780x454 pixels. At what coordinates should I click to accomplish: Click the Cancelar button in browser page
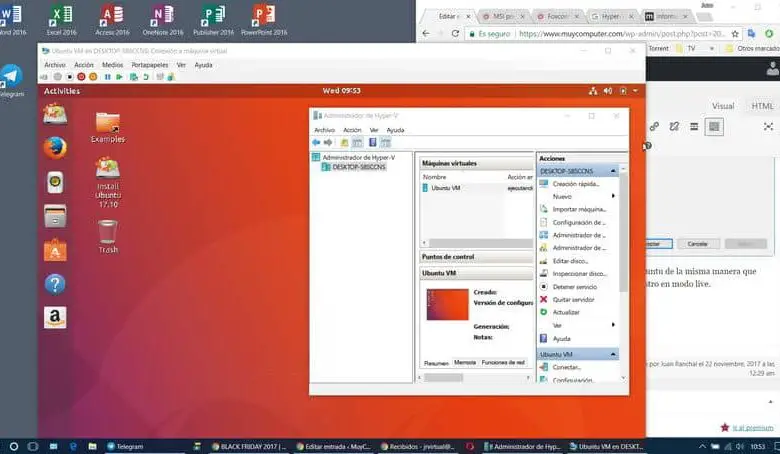(697, 244)
